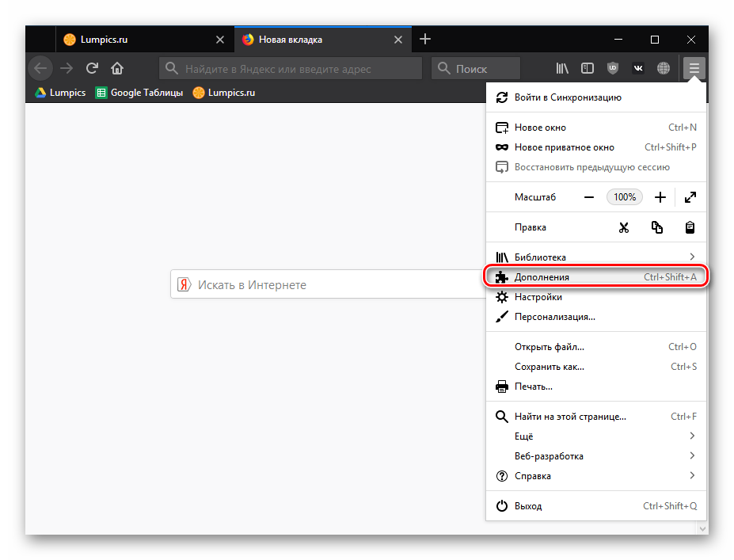Click the Cut scissors icon
The width and height of the screenshot is (734, 560).
(x=623, y=227)
